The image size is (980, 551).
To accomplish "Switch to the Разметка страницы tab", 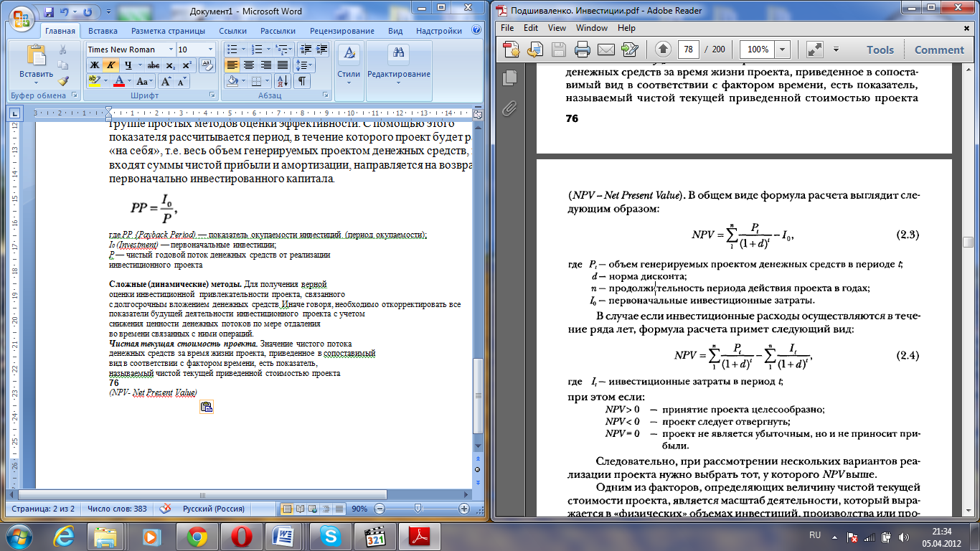I will point(169,31).
